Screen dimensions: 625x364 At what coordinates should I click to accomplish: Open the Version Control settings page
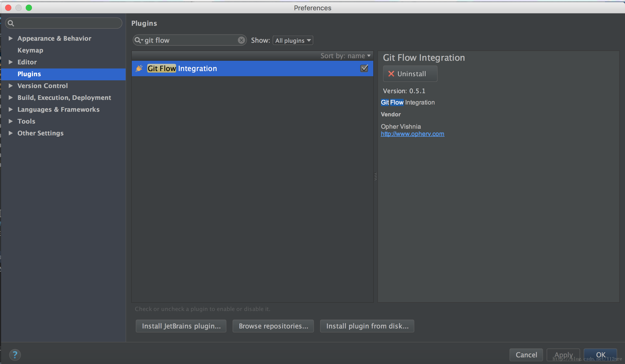pos(42,86)
